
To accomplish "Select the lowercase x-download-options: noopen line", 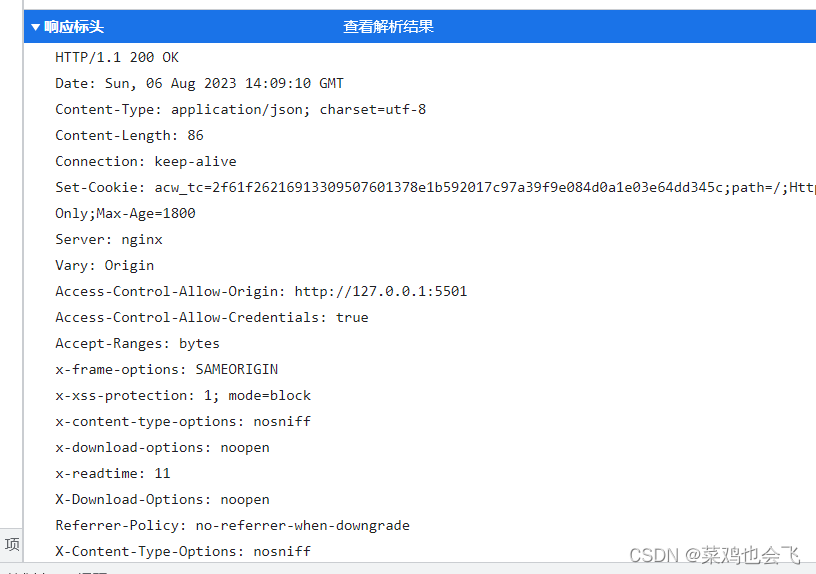I will pos(162,448).
